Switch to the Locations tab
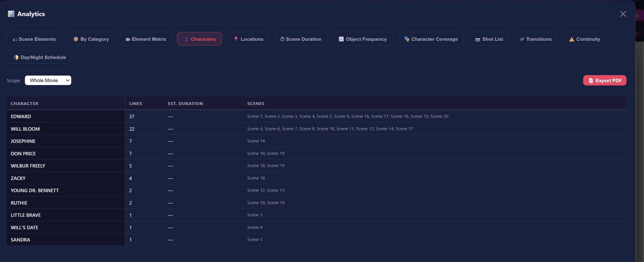This screenshot has height=262, width=644. click(x=248, y=39)
